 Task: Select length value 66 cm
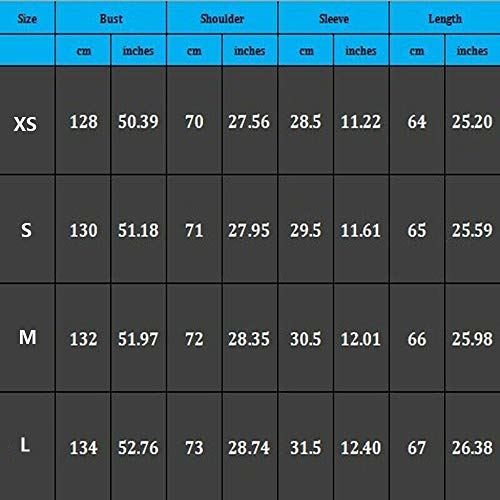417,339
